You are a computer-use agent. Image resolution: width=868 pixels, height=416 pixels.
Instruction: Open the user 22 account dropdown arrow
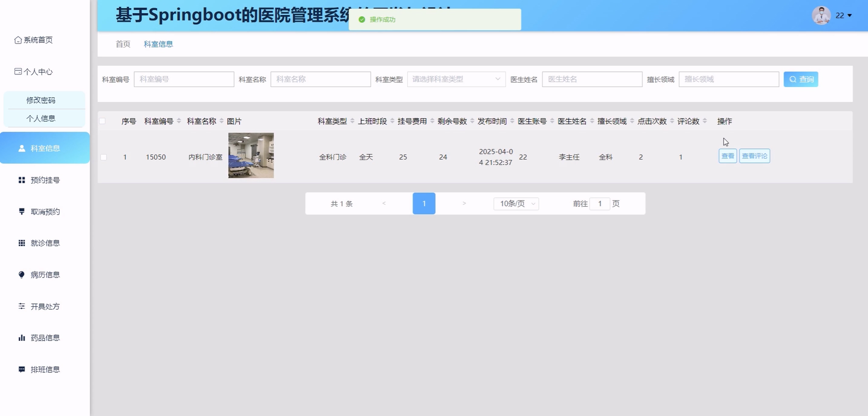click(x=850, y=15)
